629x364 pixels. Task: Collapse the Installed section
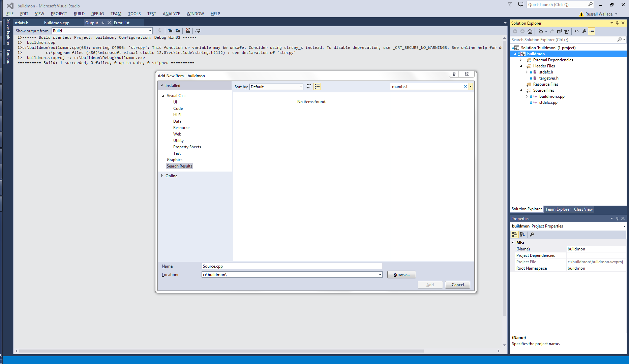point(161,86)
